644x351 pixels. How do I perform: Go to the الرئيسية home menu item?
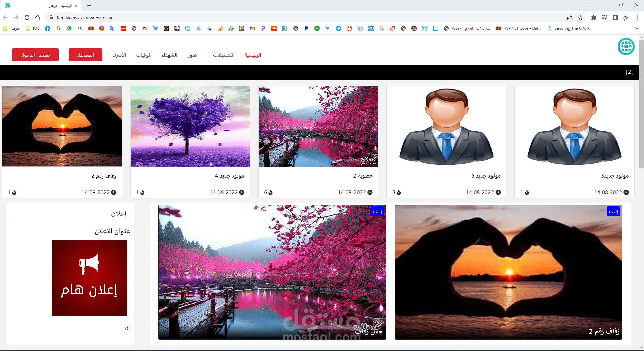tap(253, 55)
